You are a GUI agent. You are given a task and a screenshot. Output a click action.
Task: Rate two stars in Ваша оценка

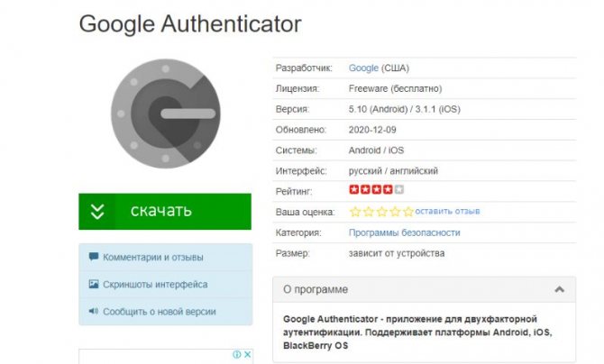point(369,212)
